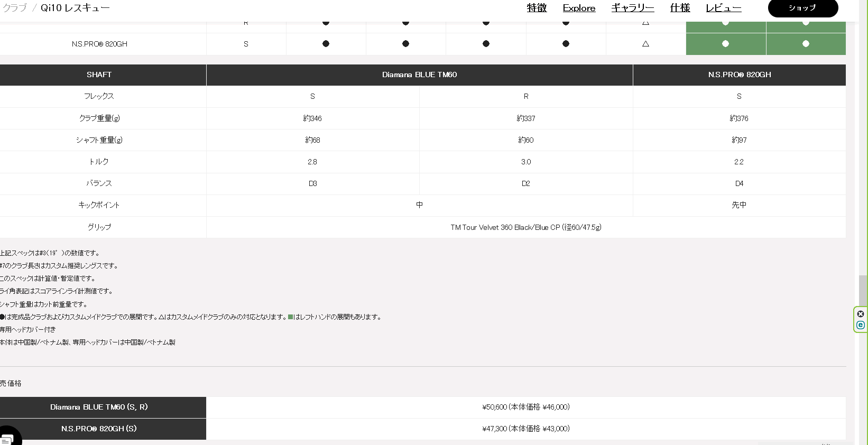Click the Qi10 レスキュー breadcrumb title
The height and width of the screenshot is (445, 868).
[x=75, y=8]
